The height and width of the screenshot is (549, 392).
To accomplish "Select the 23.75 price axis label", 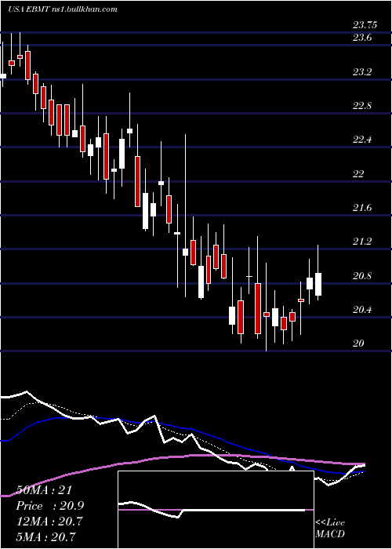I will [365, 25].
